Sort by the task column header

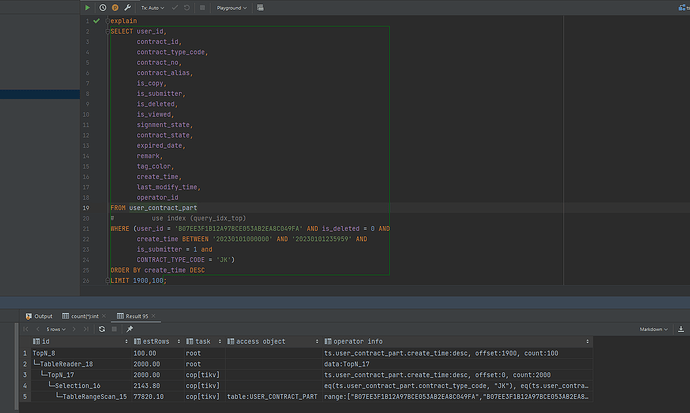tap(204, 341)
